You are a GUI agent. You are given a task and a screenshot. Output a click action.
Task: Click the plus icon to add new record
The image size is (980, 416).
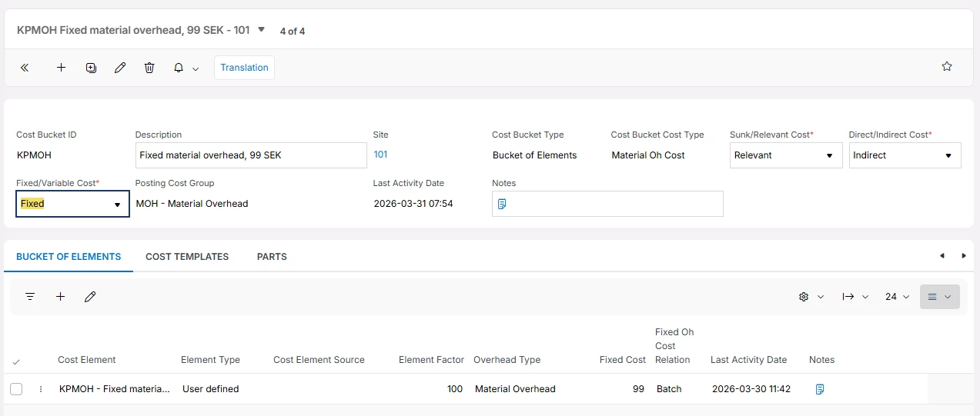point(62,68)
